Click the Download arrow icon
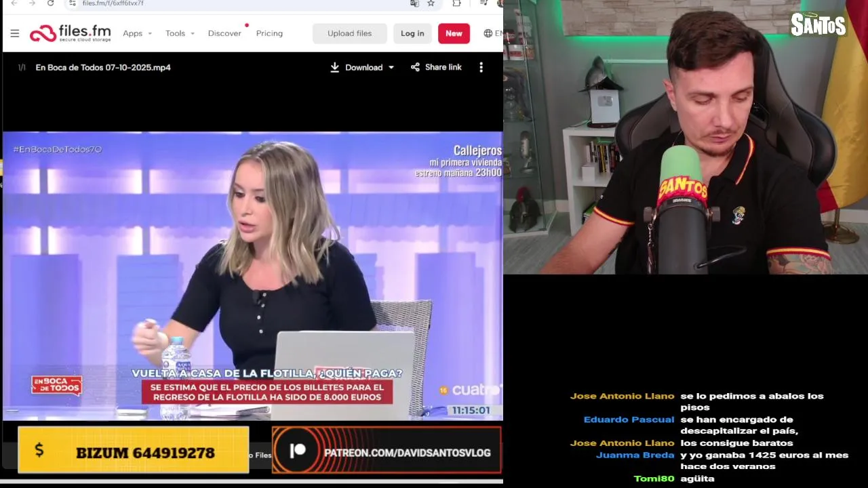The height and width of the screenshot is (488, 868). (x=334, y=67)
